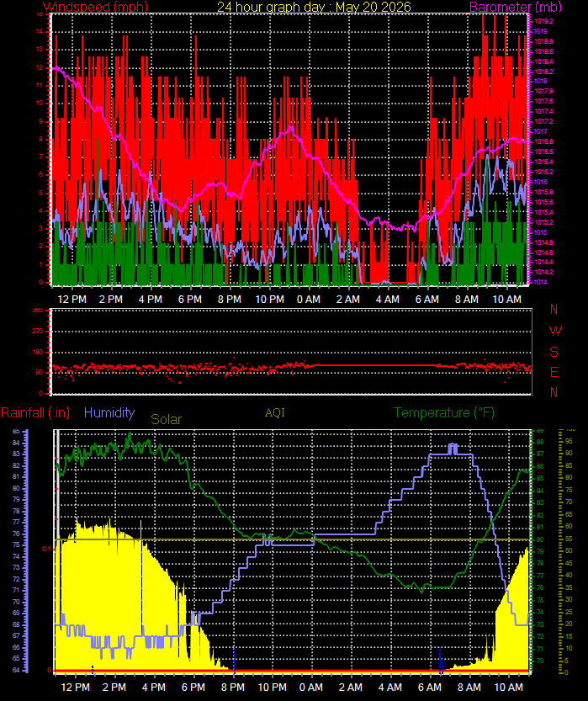Click the "AQI" legend label
This screenshot has width=588, height=701.
275,412
